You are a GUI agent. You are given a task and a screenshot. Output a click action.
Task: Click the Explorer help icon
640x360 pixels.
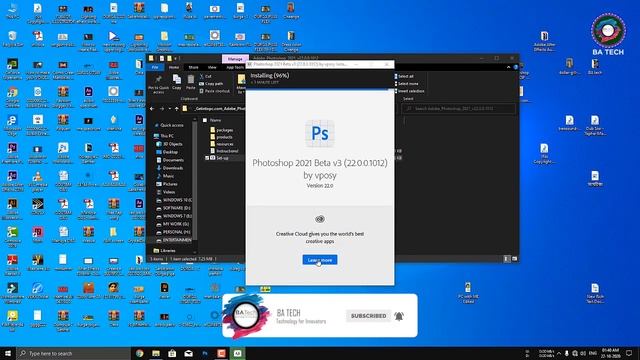click(x=516, y=67)
